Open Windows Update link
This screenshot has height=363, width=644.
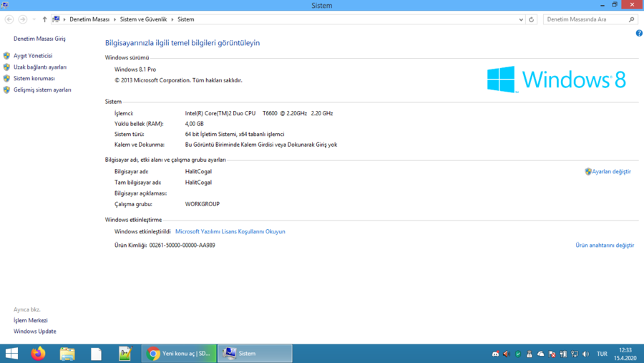coord(35,331)
